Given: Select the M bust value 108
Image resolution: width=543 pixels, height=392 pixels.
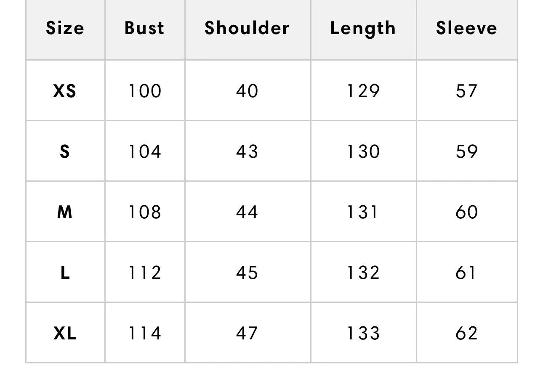Looking at the screenshot, I should tap(144, 212).
